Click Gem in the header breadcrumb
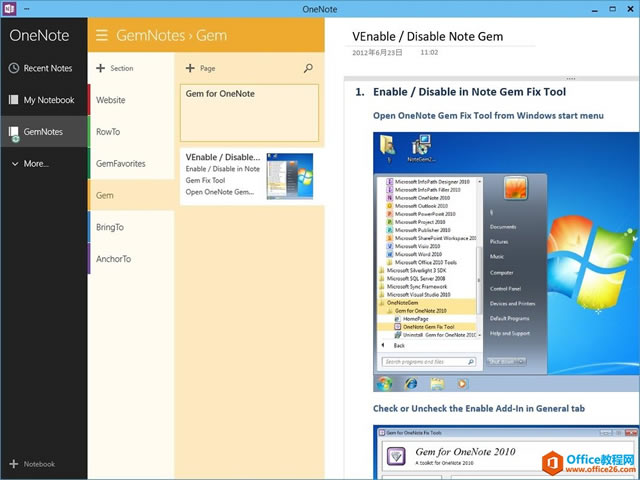Image resolution: width=640 pixels, height=480 pixels. click(x=211, y=36)
